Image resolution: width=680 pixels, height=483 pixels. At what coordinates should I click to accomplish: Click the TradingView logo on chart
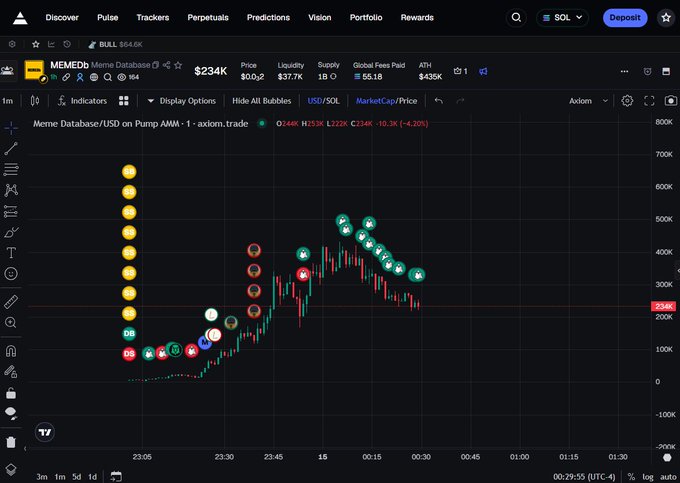(45, 432)
